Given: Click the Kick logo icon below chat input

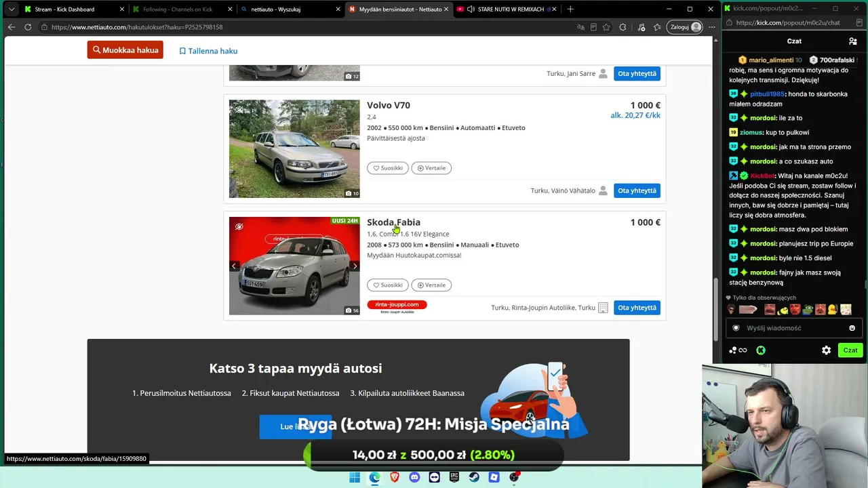Looking at the screenshot, I should 761,350.
